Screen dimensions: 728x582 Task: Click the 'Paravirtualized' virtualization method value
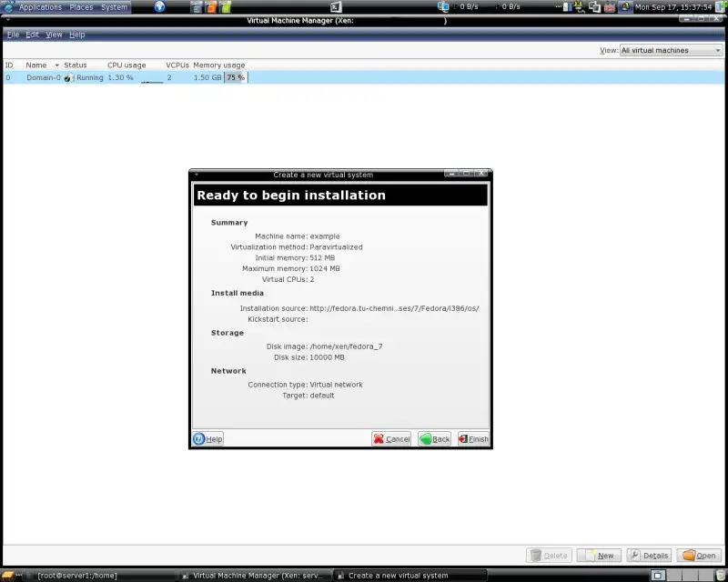pos(336,247)
